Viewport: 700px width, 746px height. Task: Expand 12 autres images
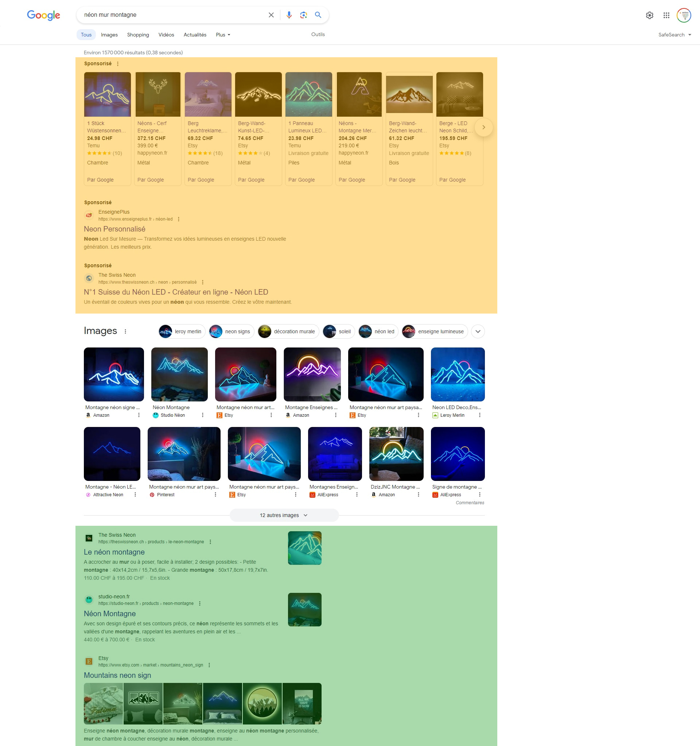tap(284, 515)
